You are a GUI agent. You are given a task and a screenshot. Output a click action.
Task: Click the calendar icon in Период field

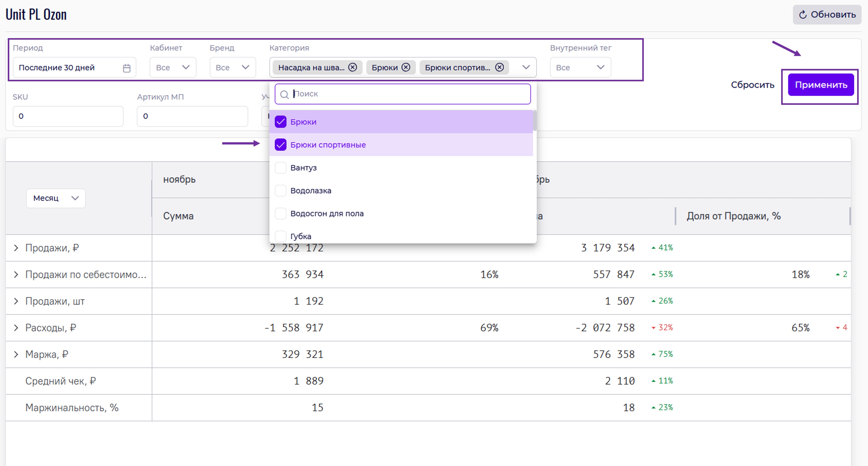coord(127,68)
